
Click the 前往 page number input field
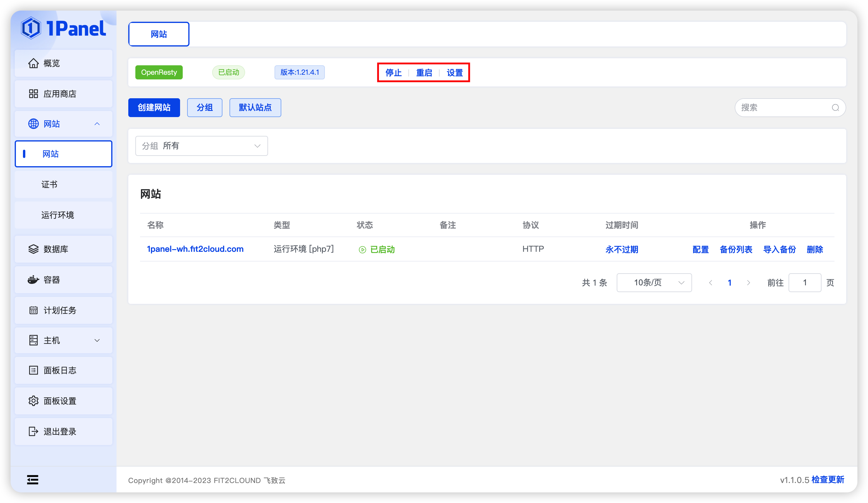805,283
